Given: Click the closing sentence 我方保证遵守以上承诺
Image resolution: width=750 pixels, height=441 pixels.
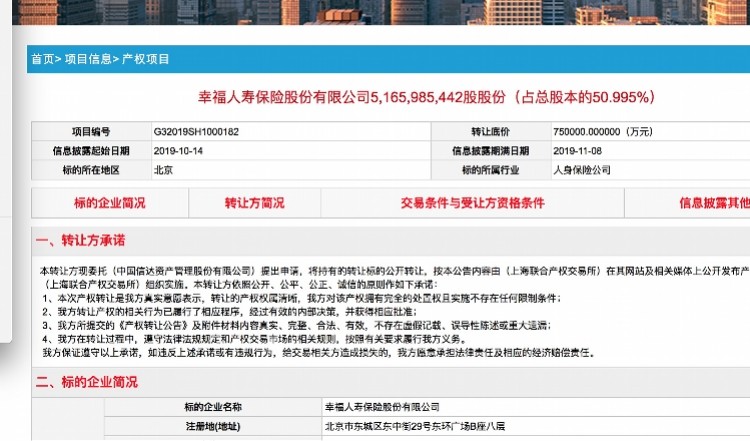Looking at the screenshot, I should point(319,353).
